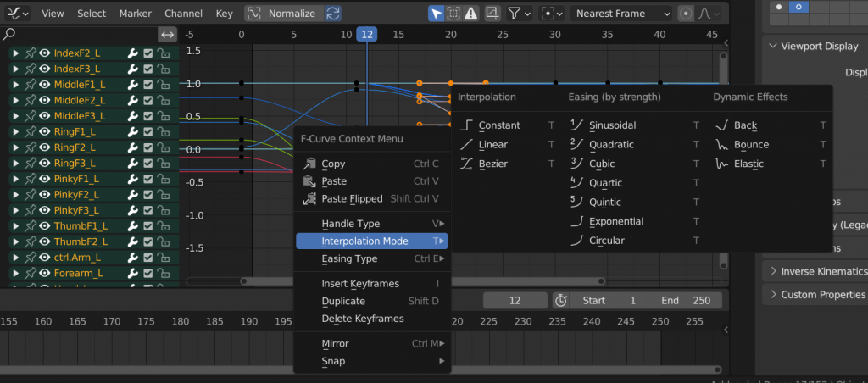Click the Only Show Errors warning icon

(x=470, y=14)
